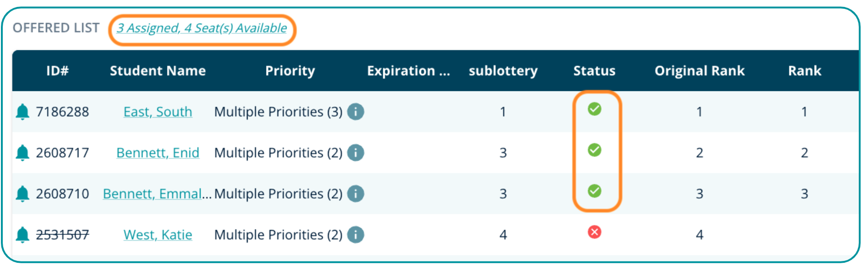Screen dimensions: 868x278
Task: Click the bell icon for student 7186288
Action: click(22, 112)
